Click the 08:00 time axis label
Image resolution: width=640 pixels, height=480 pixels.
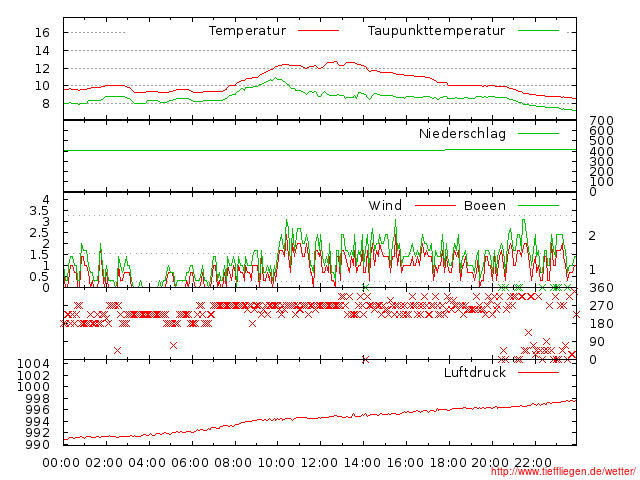pyautogui.click(x=233, y=463)
